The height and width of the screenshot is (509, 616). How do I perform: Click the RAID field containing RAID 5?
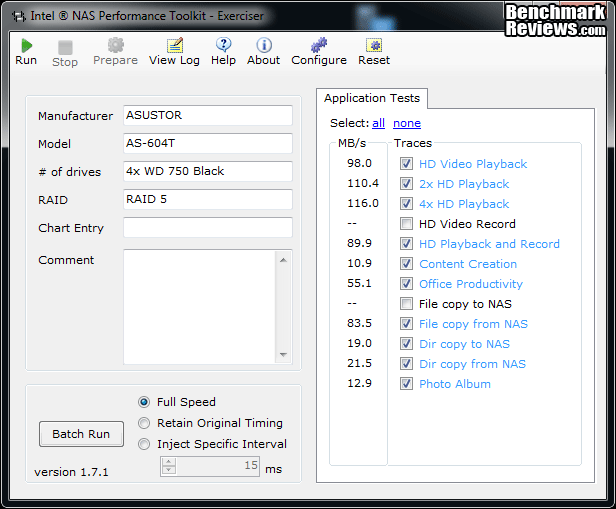coord(208,199)
